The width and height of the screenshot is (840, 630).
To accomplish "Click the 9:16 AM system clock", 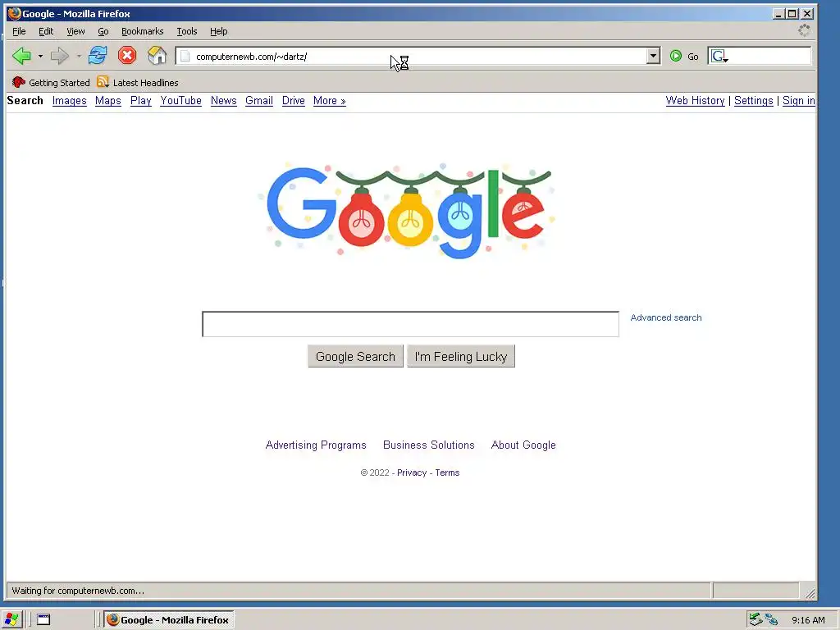I will click(x=808, y=620).
